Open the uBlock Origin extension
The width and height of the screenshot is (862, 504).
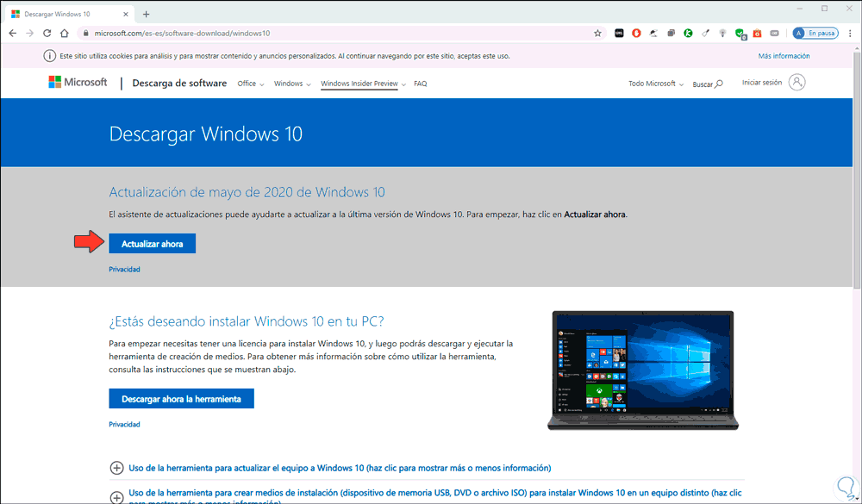point(635,32)
